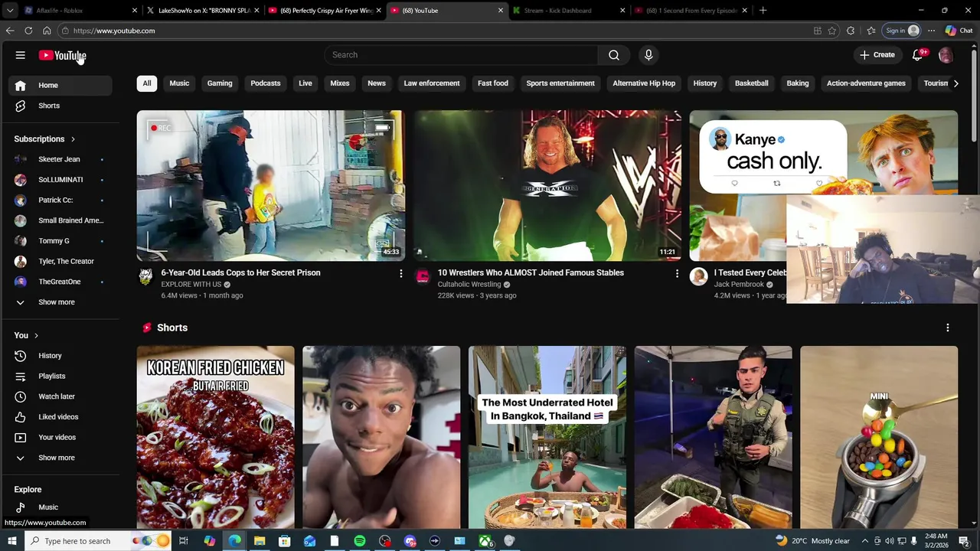
Task: Open the account avatar menu
Action: click(946, 55)
